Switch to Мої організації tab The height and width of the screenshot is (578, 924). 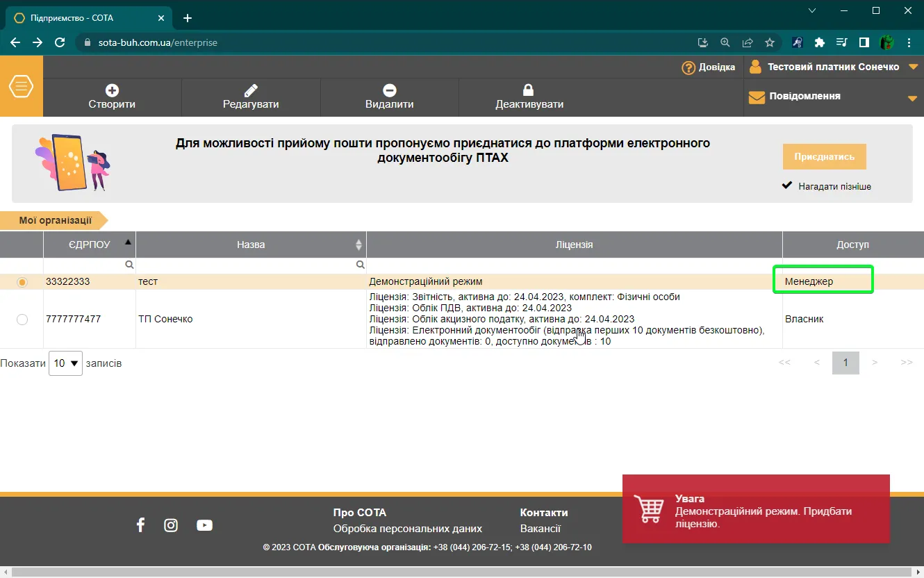tap(54, 220)
